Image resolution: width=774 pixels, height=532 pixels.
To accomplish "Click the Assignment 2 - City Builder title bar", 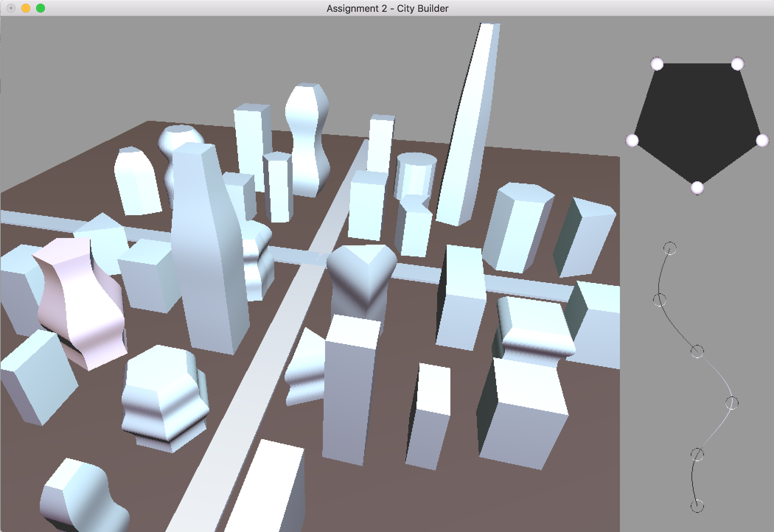I will click(387, 8).
